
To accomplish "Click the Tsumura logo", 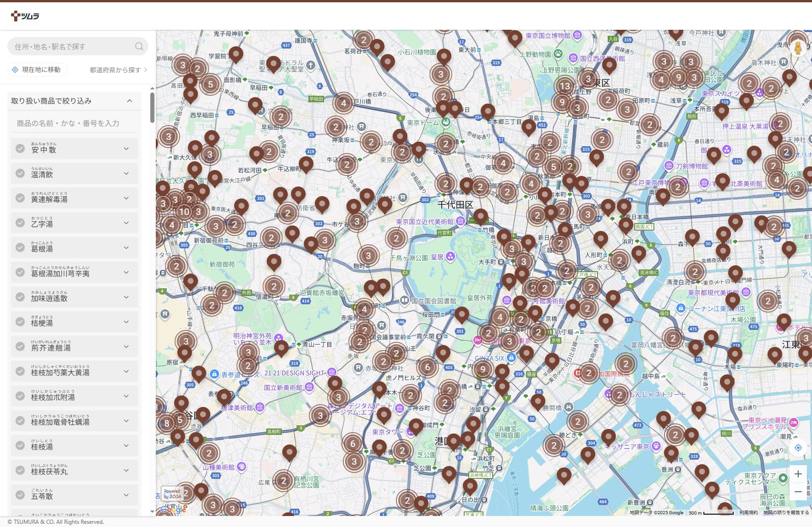I will [x=25, y=16].
